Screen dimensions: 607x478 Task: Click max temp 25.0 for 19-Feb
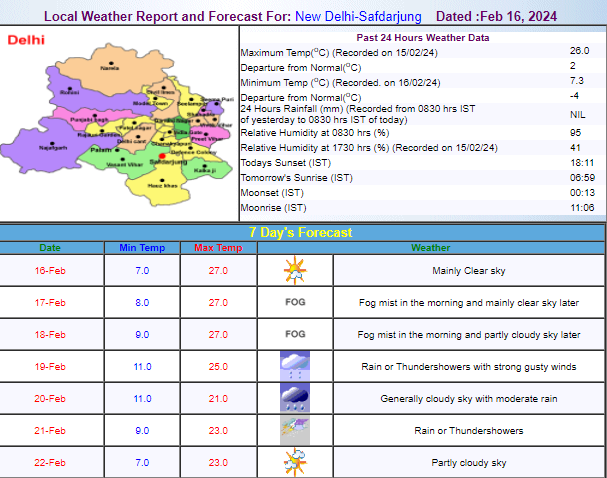pos(218,367)
